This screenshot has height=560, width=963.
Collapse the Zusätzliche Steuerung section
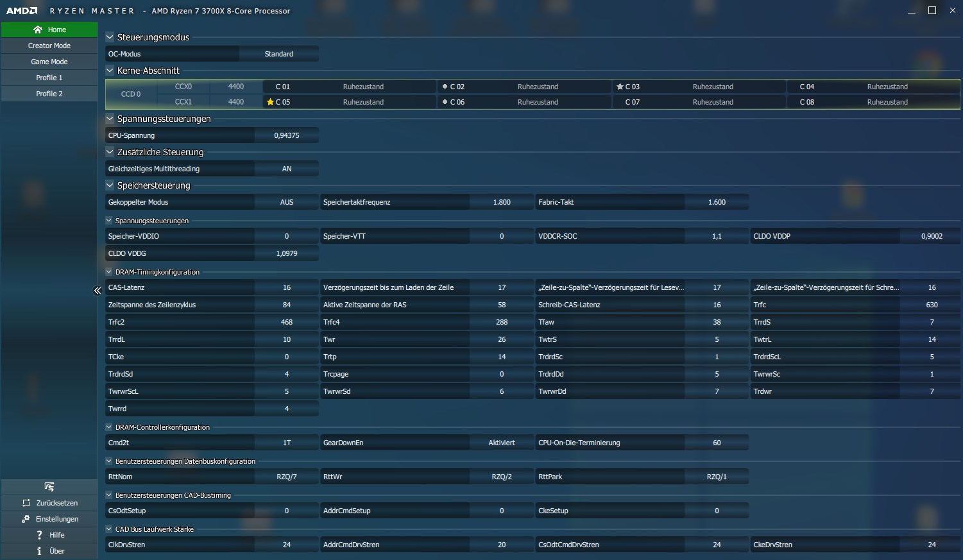(110, 152)
